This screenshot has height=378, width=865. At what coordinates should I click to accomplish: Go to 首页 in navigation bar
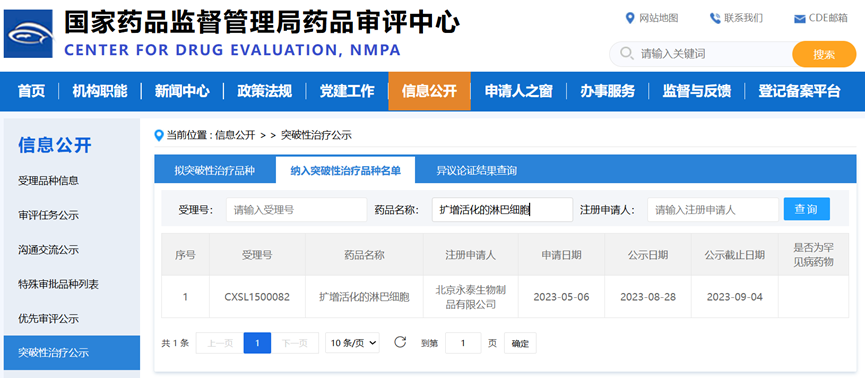tap(31, 91)
